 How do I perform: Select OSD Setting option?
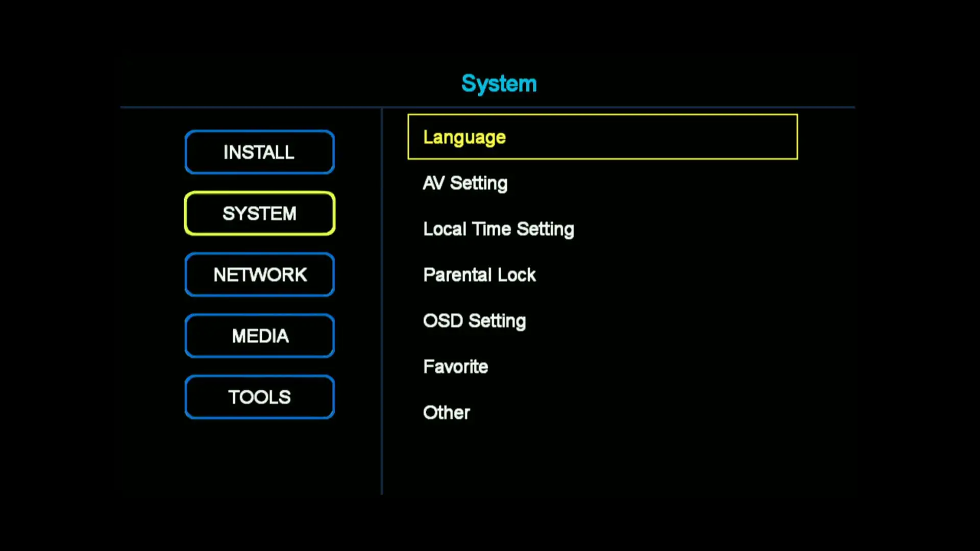(475, 321)
